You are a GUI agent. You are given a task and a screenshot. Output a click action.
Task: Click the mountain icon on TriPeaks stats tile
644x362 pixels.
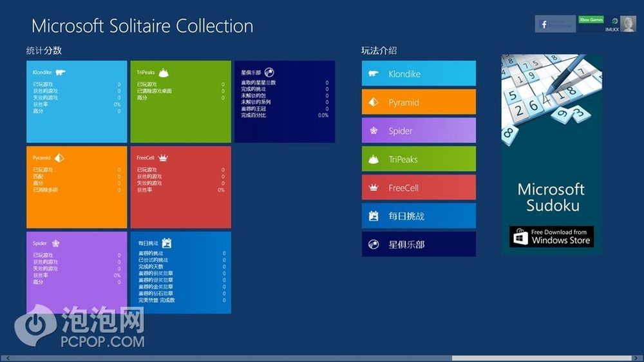coord(164,73)
